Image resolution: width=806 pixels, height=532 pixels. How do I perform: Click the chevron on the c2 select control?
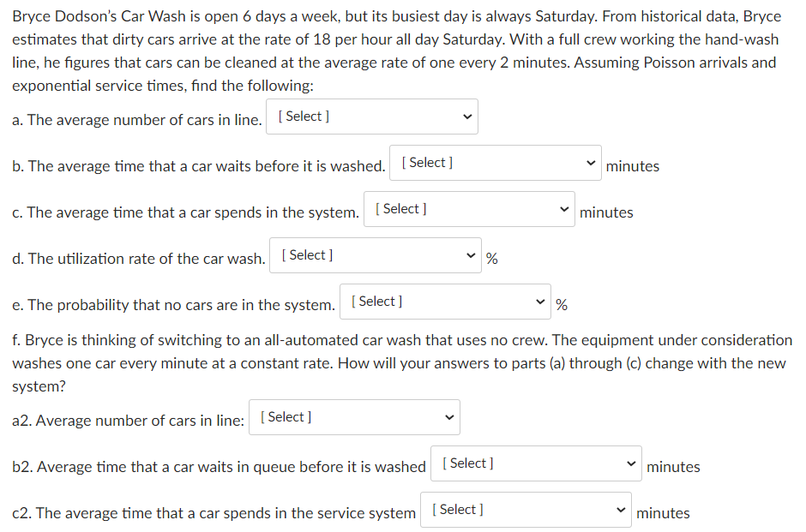tap(620, 509)
